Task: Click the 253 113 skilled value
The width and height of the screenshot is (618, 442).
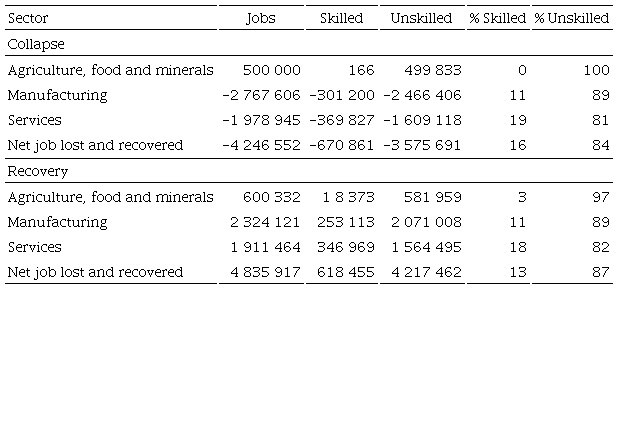Action: [x=346, y=222]
